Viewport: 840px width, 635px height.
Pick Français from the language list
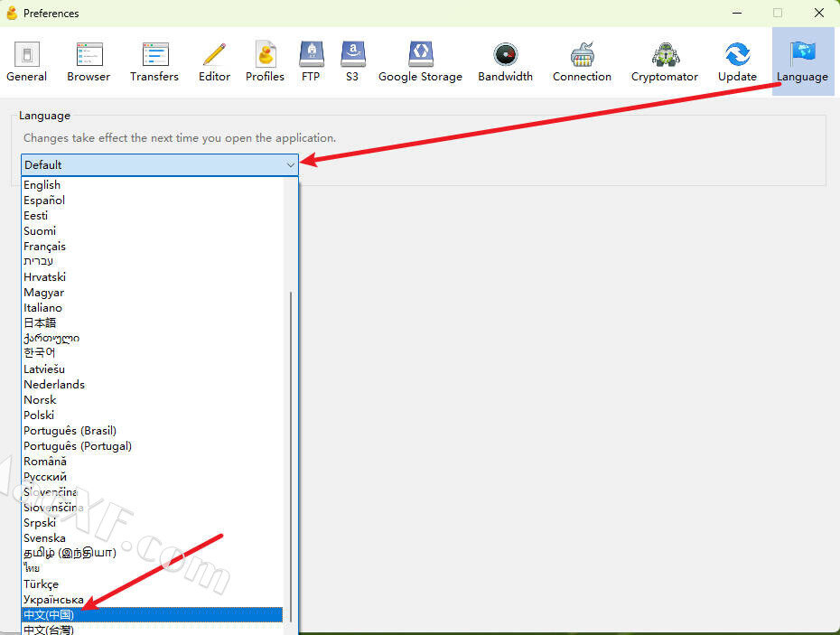tap(44, 247)
